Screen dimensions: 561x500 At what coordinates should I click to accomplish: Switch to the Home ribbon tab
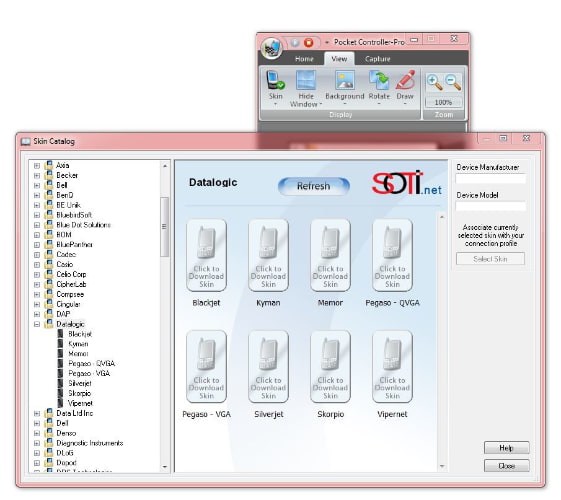point(304,59)
